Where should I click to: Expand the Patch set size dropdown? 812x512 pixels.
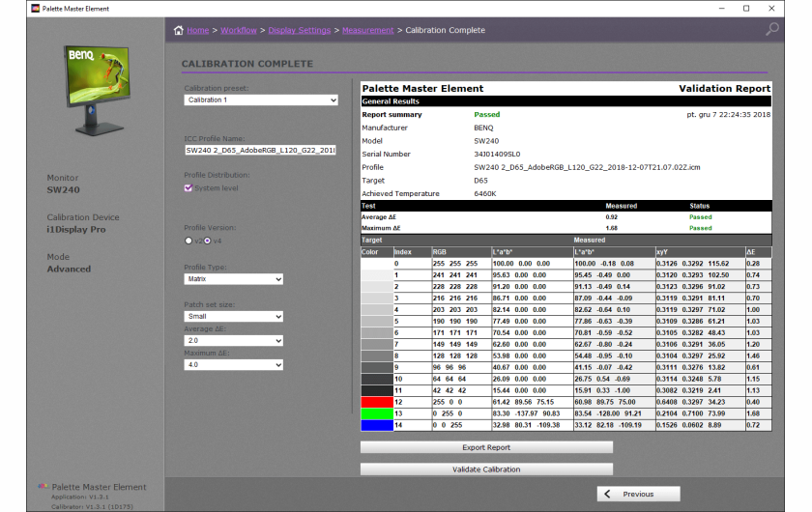click(x=234, y=316)
